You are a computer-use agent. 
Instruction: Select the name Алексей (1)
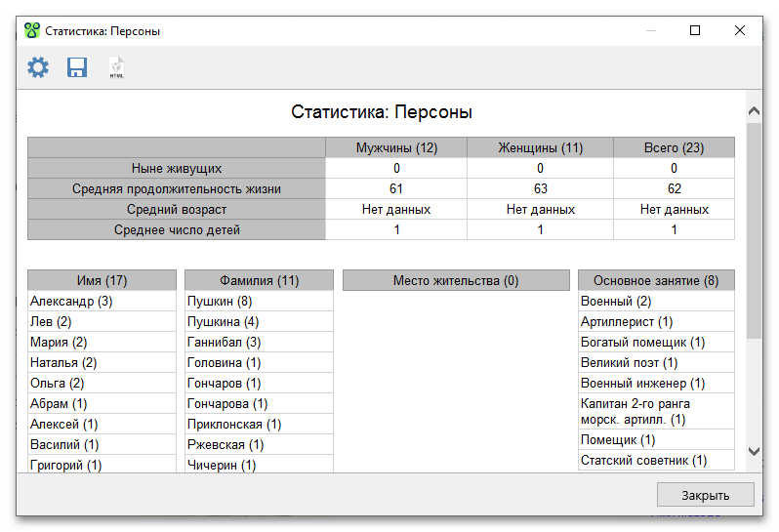coord(102,425)
